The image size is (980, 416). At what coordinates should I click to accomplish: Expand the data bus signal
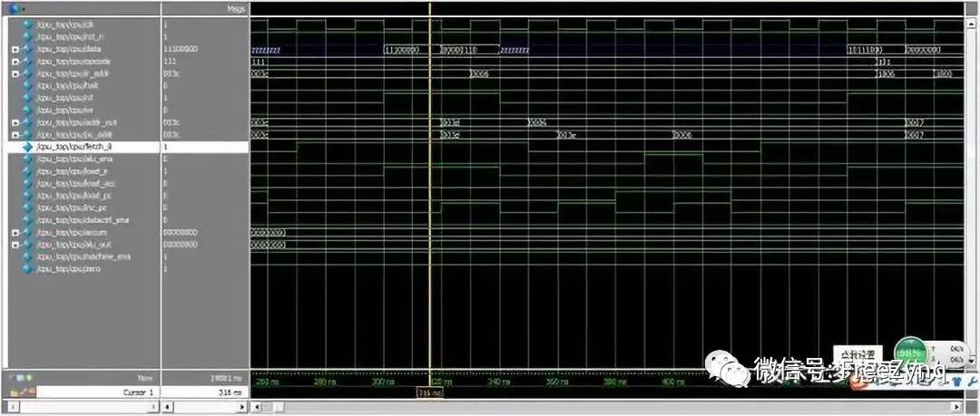click(x=15, y=48)
